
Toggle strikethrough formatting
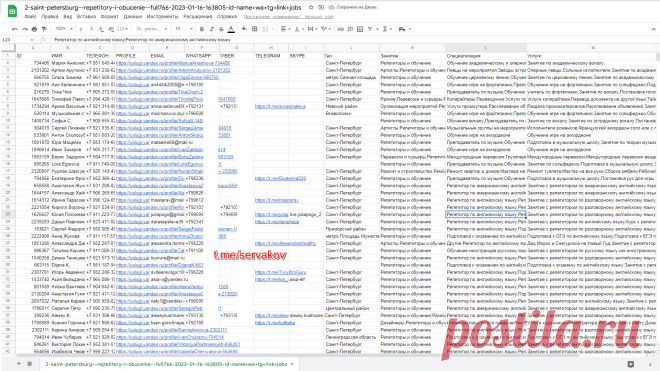click(221, 29)
